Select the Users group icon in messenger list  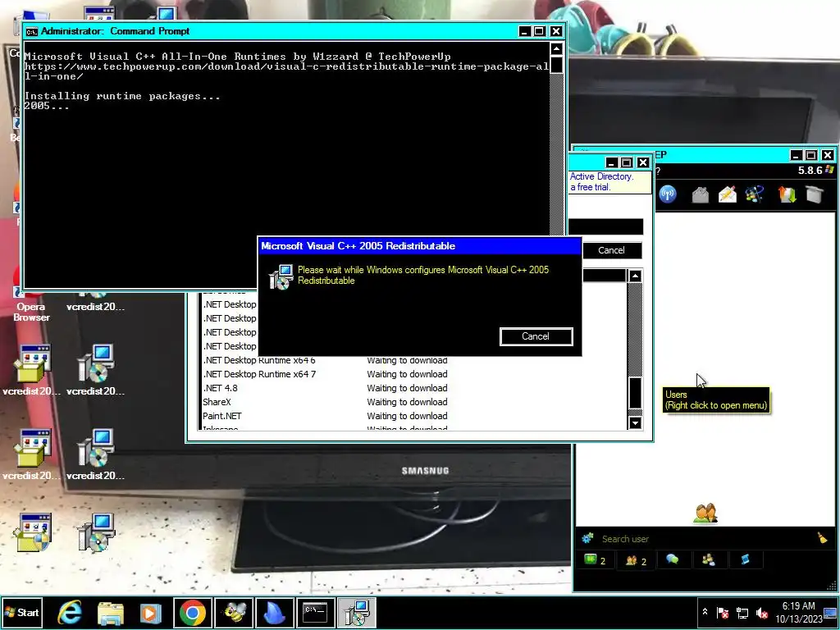tap(705, 514)
